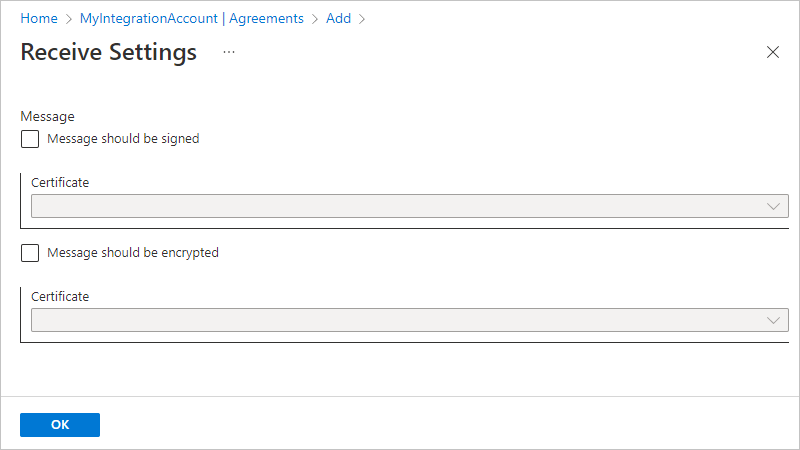Screen dimensions: 800x450
Task: Click the chevron arrow on the encryption Certificate dropdown
Action: tap(773, 320)
